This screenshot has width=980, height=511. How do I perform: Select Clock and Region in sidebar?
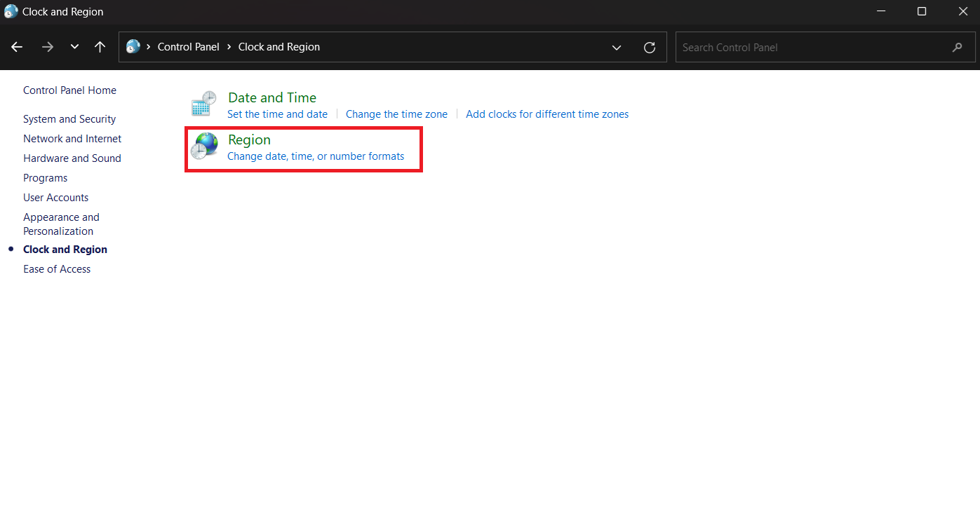coord(65,250)
